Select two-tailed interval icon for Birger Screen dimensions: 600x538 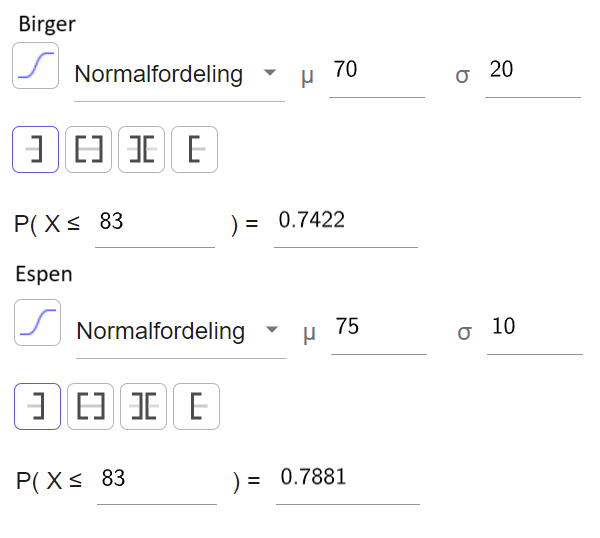[x=142, y=149]
